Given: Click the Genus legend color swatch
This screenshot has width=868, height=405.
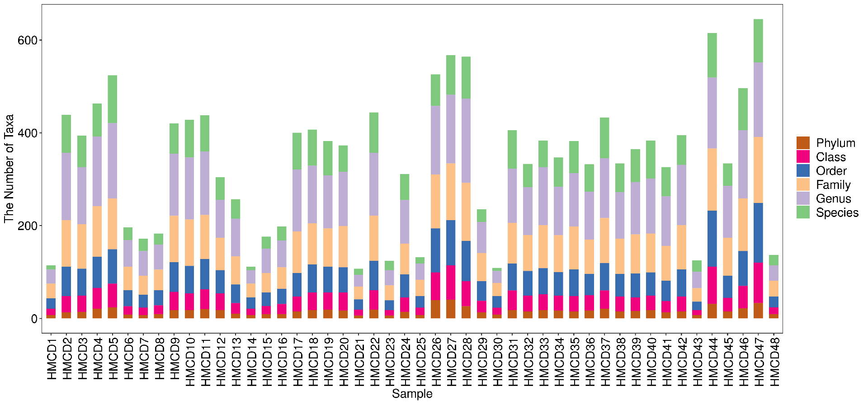Looking at the screenshot, I should (803, 198).
